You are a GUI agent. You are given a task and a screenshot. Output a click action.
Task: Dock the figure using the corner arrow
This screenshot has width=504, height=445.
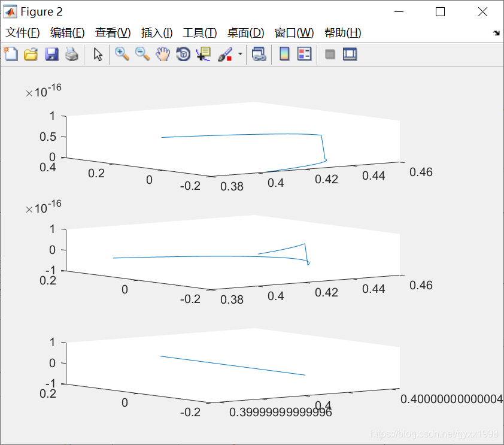tap(496, 33)
